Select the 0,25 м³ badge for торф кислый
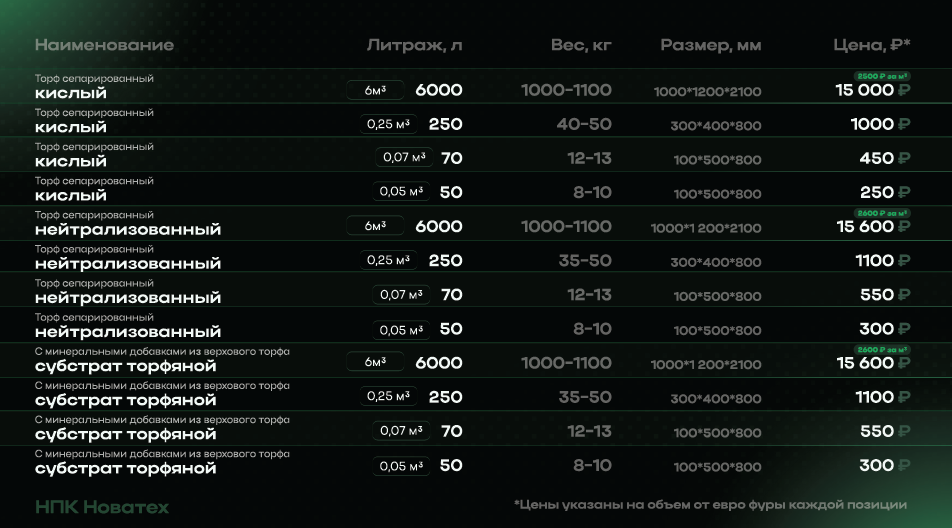 pyautogui.click(x=388, y=124)
